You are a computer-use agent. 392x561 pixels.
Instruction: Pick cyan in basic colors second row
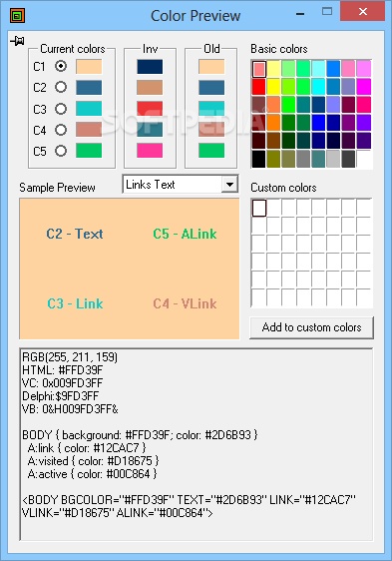[318, 87]
